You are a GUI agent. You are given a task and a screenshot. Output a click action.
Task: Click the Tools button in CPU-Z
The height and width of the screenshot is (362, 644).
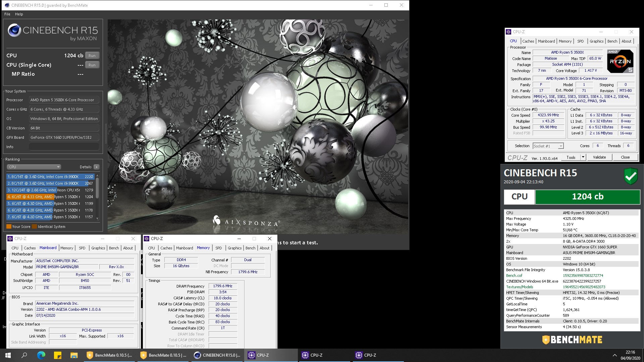click(571, 157)
